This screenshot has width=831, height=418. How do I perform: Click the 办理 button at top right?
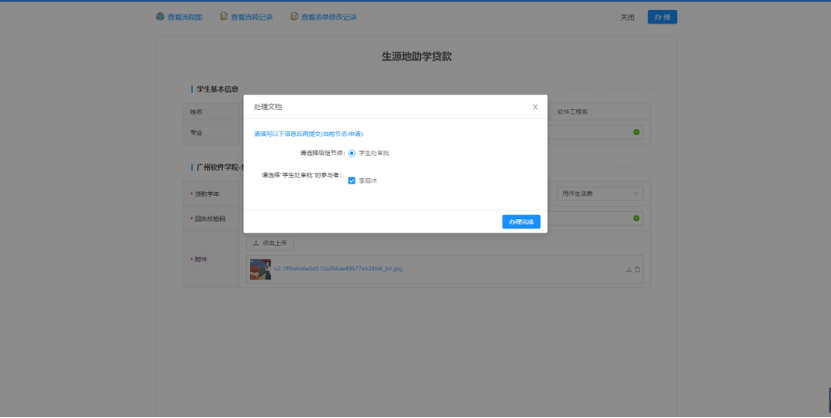click(661, 17)
